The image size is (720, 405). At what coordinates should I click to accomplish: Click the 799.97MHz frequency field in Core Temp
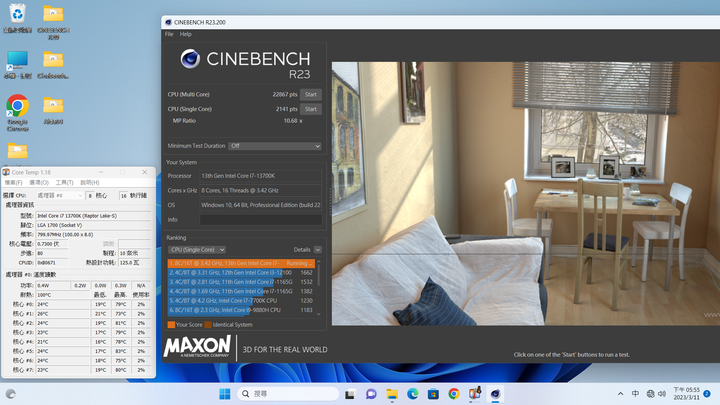[93, 235]
